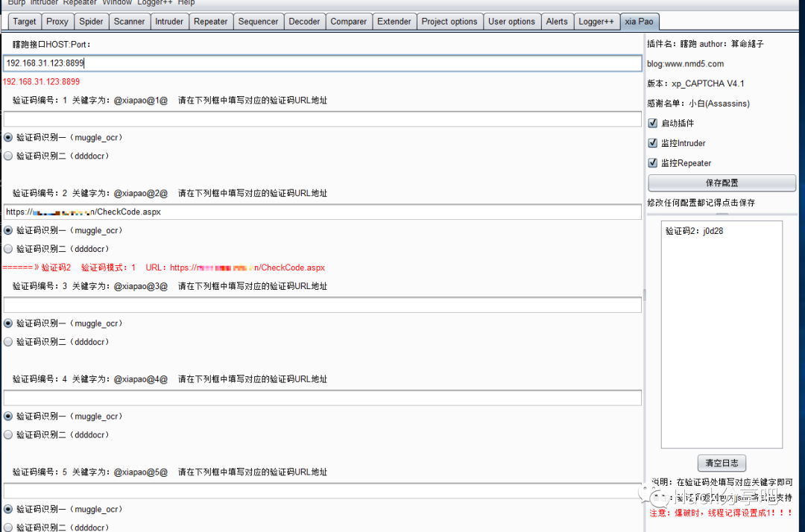The image size is (805, 532).
Task: Switch to the Proxy tab
Action: pyautogui.click(x=57, y=22)
